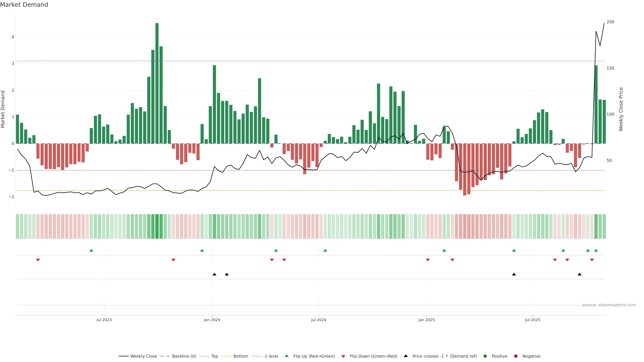Click the Weekly Close legend line
The width and height of the screenshot is (644, 362).
click(x=123, y=356)
